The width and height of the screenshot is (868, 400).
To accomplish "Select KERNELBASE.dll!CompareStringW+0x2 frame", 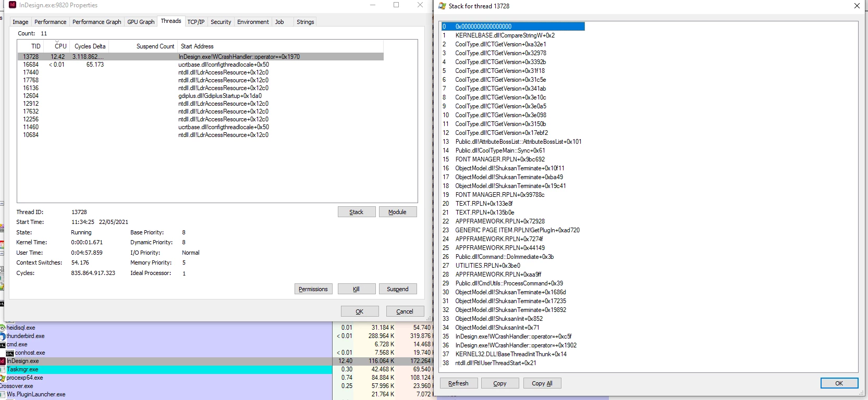I will pos(505,35).
